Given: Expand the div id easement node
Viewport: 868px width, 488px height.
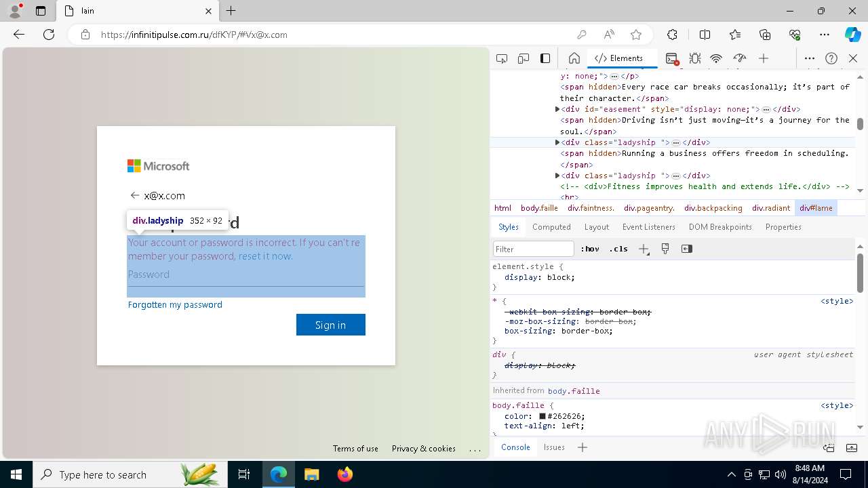Looking at the screenshot, I should tap(557, 109).
